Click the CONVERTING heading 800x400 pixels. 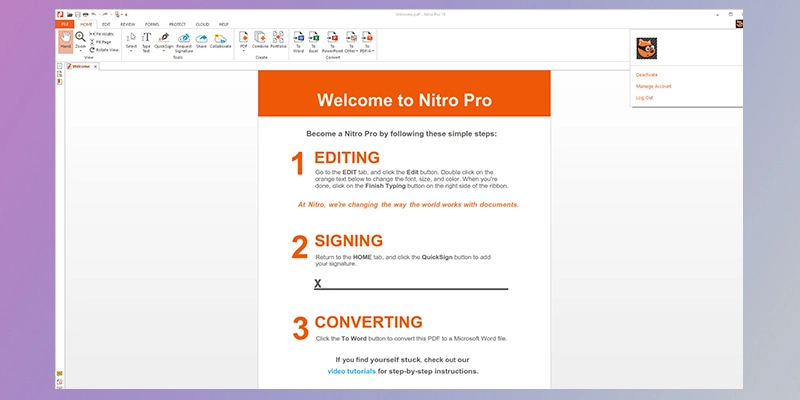(368, 322)
